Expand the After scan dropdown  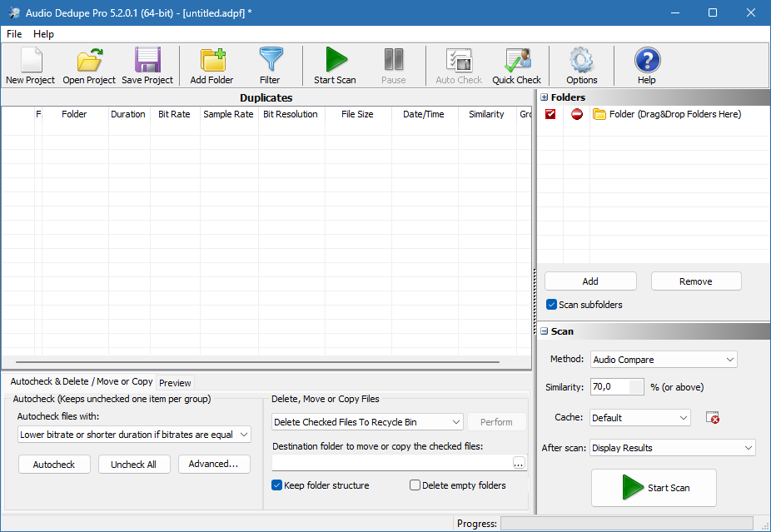pyautogui.click(x=672, y=448)
